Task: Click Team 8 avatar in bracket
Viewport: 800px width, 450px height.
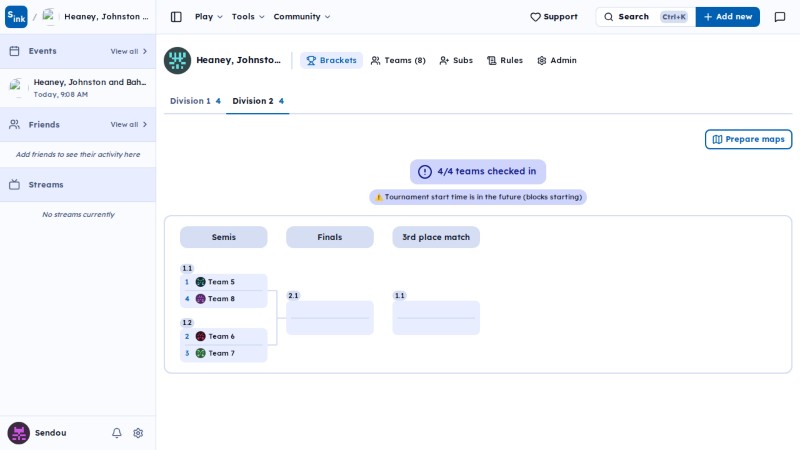Action: click(201, 298)
